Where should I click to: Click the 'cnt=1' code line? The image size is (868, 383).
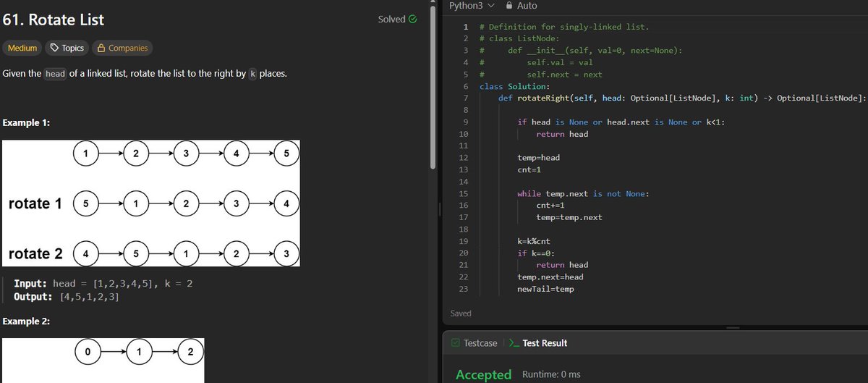coord(529,169)
